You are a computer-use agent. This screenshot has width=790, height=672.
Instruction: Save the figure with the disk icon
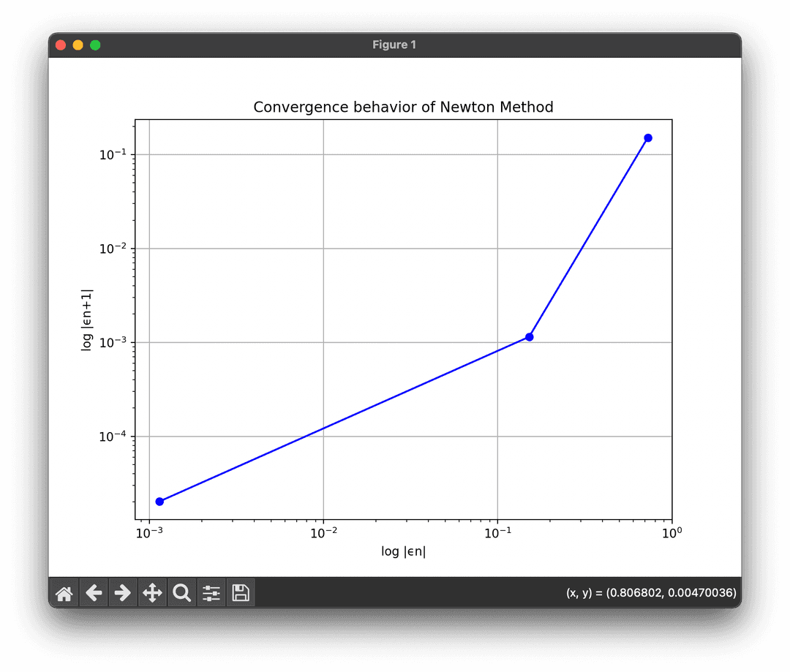point(241,592)
